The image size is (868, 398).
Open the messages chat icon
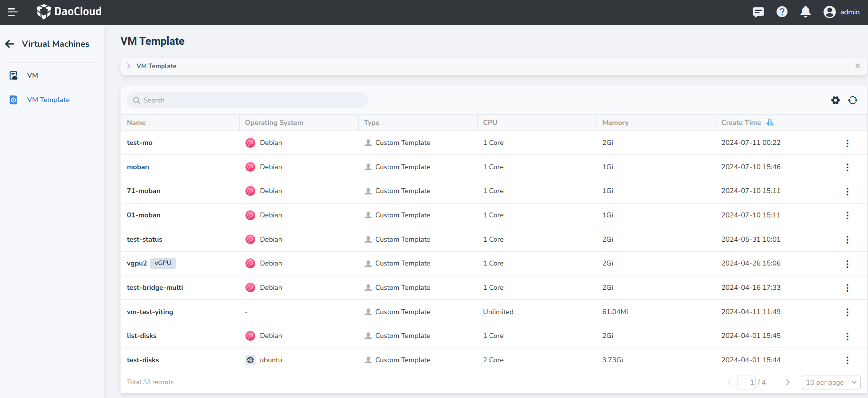click(x=758, y=12)
